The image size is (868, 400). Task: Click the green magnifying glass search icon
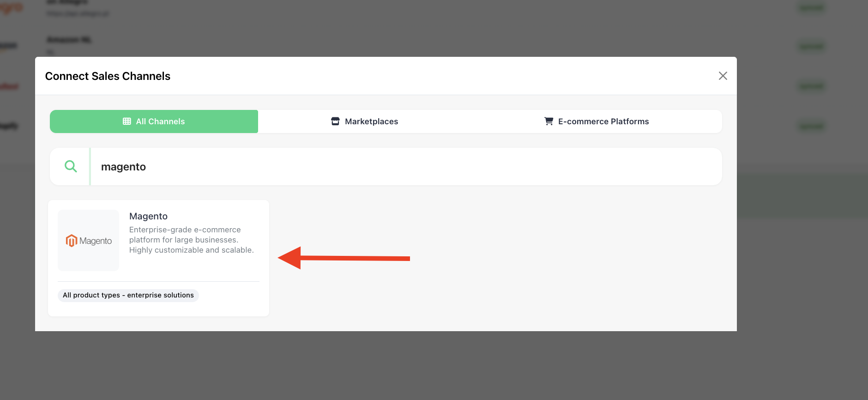(x=71, y=166)
